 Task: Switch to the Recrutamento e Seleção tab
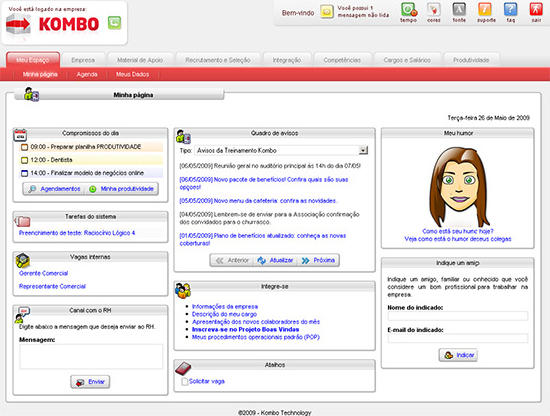[x=218, y=60]
